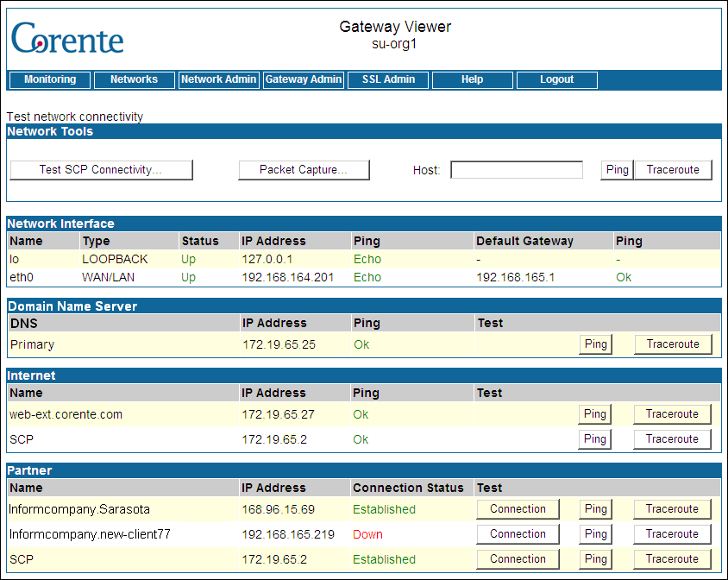The height and width of the screenshot is (580, 728).
Task: Open the Help menu
Action: click(472, 79)
